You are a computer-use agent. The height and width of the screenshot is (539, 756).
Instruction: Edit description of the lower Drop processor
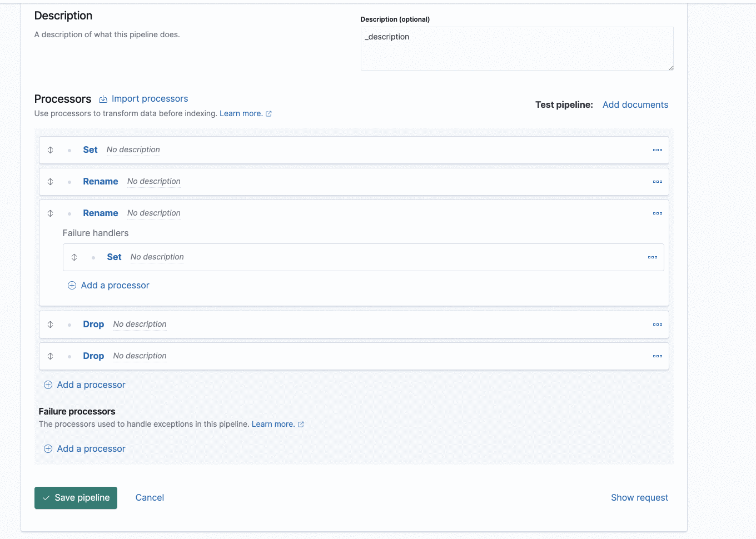[140, 356]
